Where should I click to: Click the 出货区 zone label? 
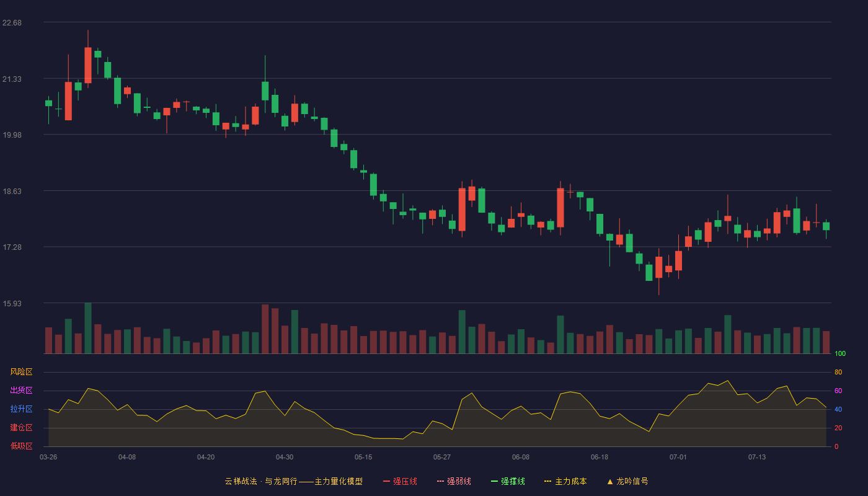(21, 391)
